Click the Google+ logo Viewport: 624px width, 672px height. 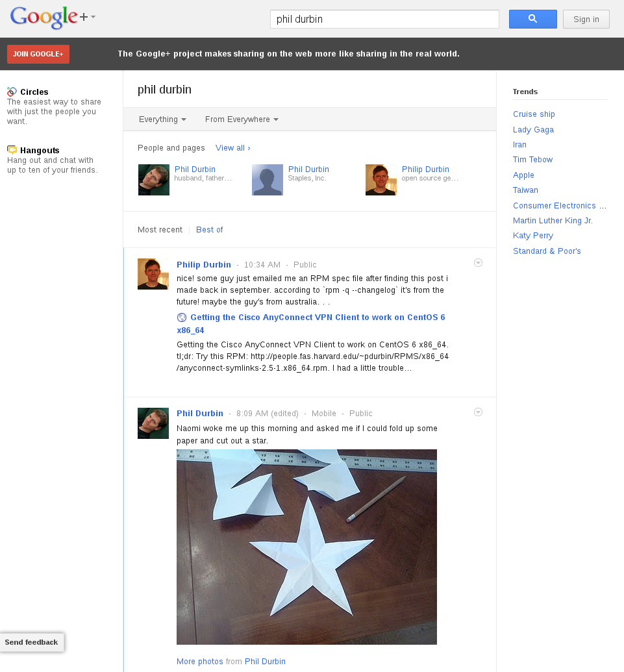(x=49, y=18)
